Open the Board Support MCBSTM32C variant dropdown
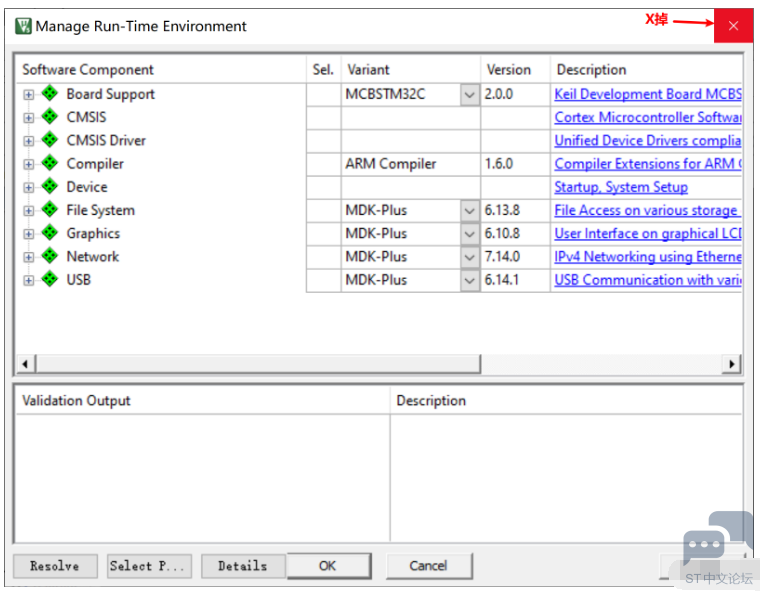Screen dimensions: 762x594 pos(469,94)
